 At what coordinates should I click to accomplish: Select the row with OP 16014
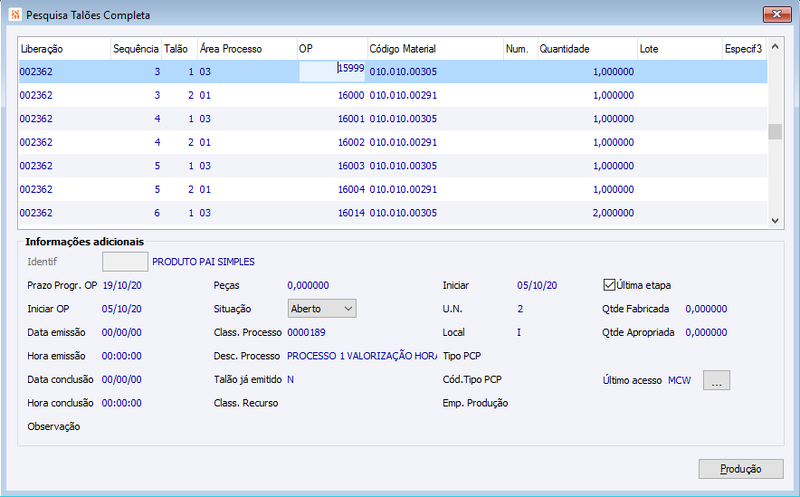click(392, 213)
